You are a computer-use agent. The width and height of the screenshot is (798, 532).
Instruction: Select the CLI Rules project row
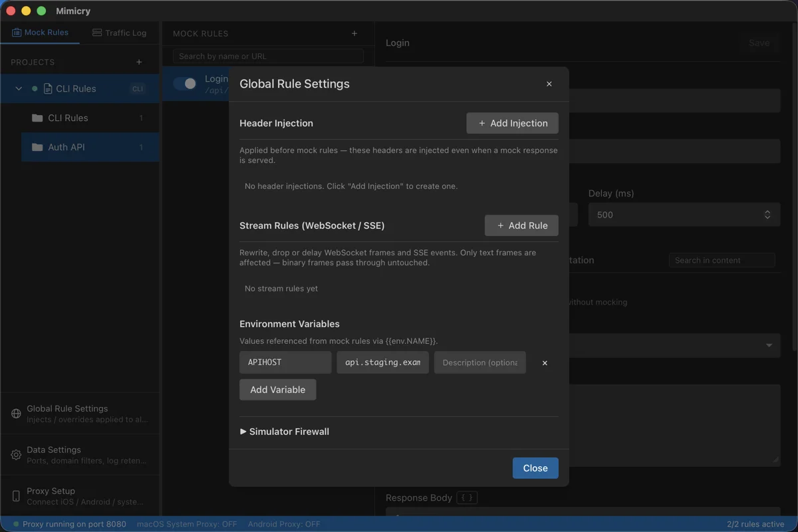pos(80,88)
